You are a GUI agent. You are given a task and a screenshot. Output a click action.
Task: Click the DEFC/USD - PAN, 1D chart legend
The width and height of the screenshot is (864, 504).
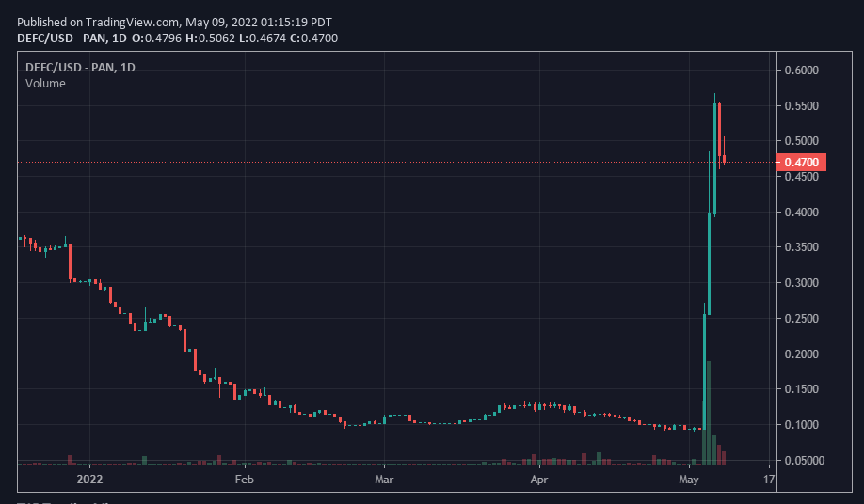coord(80,67)
